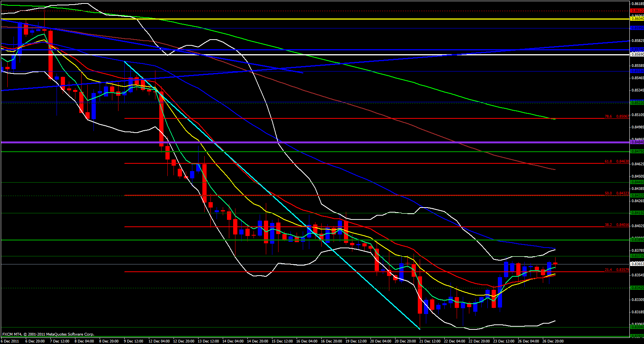Click the 23 Dec 12:00 time label

504,341
